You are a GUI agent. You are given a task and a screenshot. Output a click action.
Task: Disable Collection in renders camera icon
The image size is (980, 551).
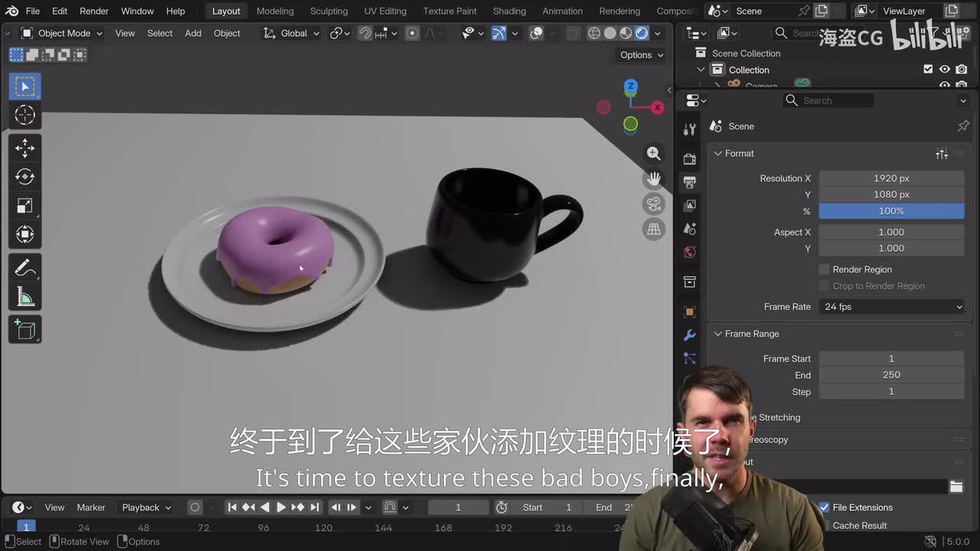pyautogui.click(x=962, y=70)
